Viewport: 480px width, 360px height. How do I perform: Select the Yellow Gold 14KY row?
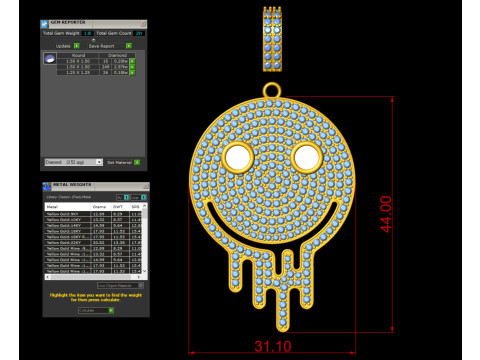tap(93, 225)
